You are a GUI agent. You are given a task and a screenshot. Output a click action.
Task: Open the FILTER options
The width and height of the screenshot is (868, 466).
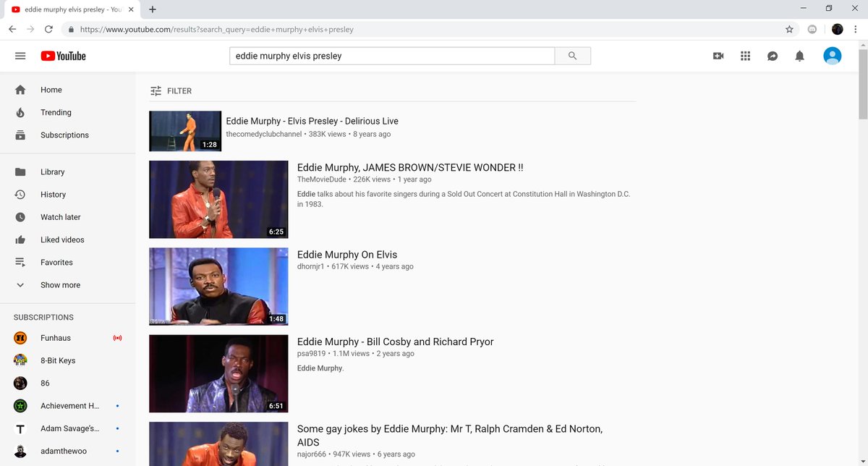(171, 91)
